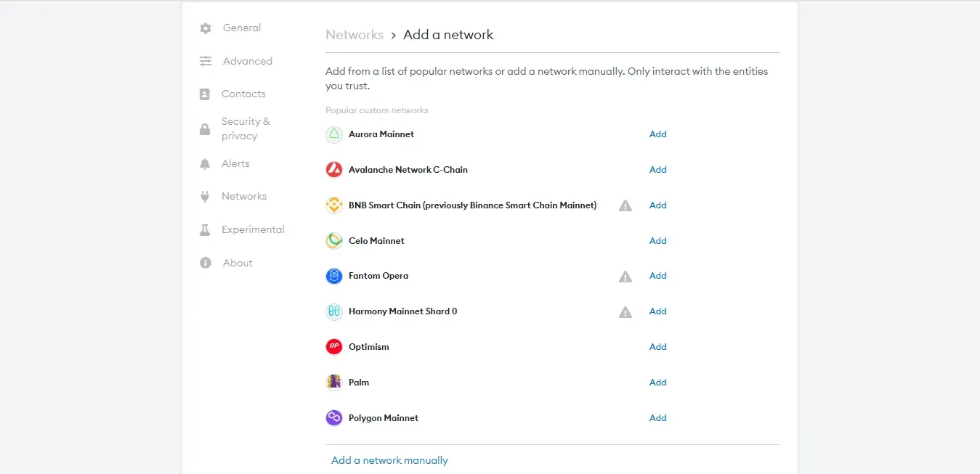The width and height of the screenshot is (980, 474).
Task: Click the Palm name text
Action: coord(359,383)
